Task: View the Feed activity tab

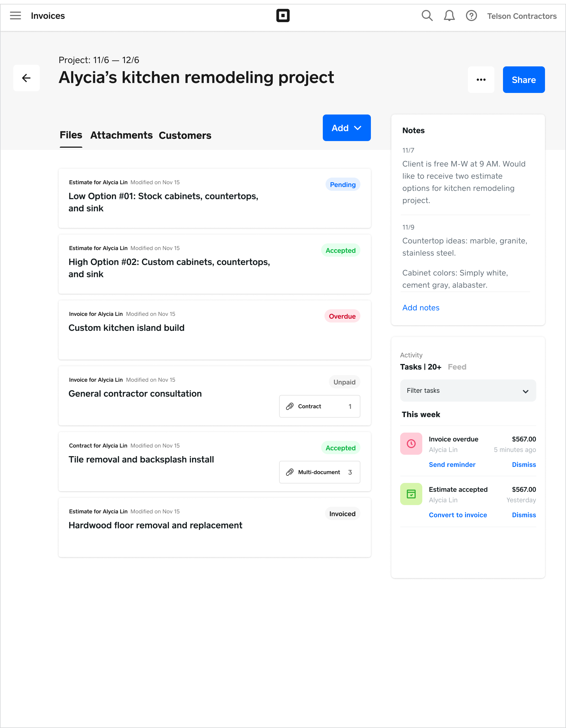Action: click(457, 367)
